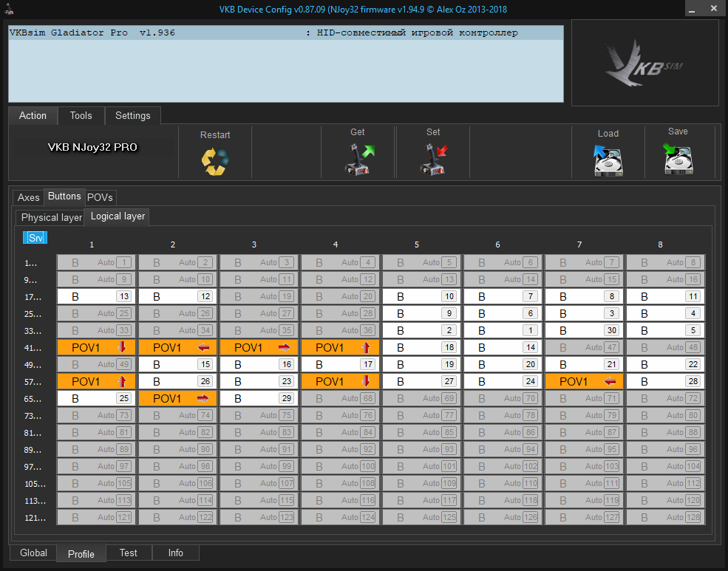Select button cell B 29
The height and width of the screenshot is (571, 728).
(259, 398)
